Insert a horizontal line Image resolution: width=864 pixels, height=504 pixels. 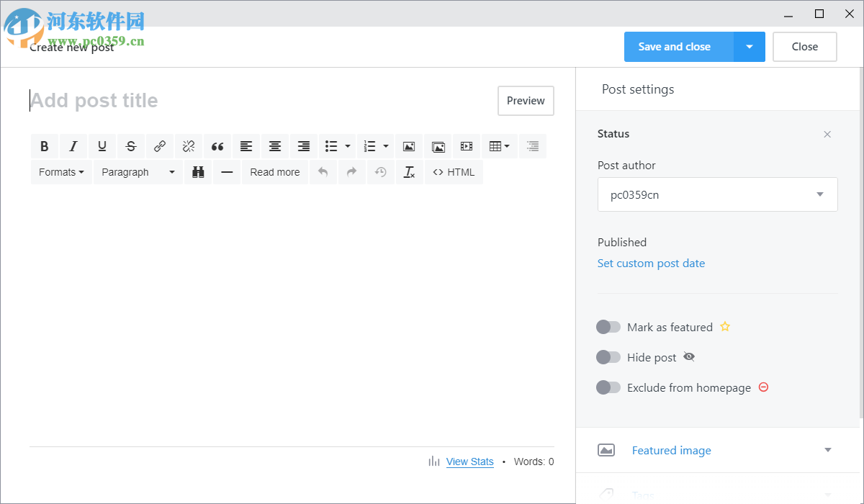point(227,172)
